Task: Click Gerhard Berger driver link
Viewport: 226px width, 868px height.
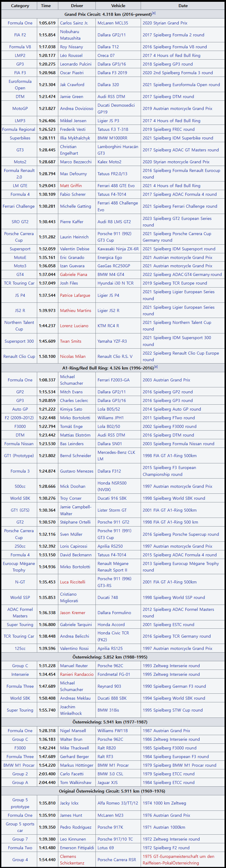Action: 74,757
